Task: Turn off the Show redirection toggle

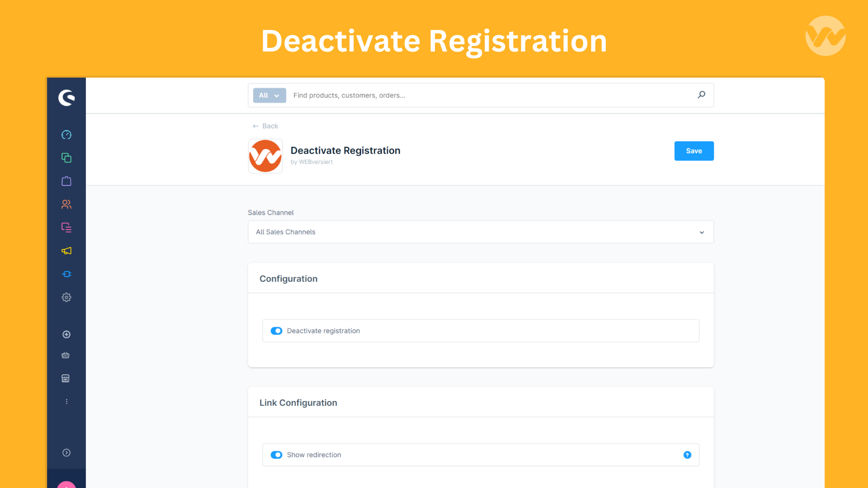Action: tap(276, 455)
